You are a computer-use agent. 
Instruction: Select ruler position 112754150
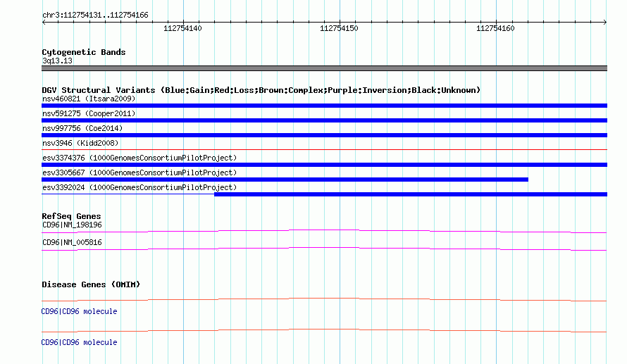pos(339,28)
